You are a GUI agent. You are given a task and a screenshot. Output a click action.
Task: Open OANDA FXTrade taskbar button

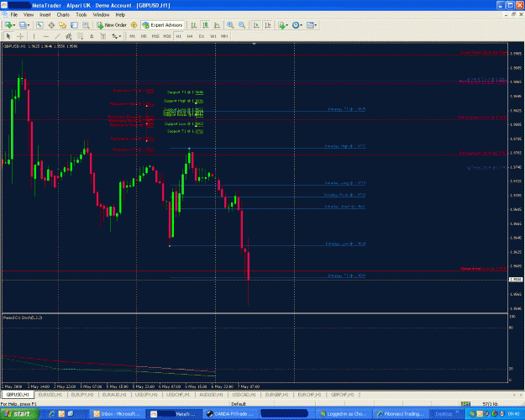pos(231,414)
